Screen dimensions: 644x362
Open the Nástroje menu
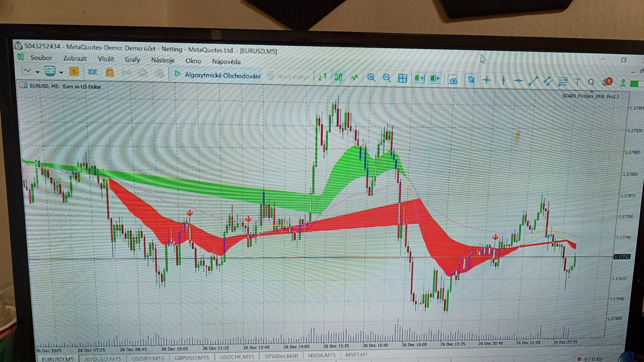pyautogui.click(x=163, y=60)
